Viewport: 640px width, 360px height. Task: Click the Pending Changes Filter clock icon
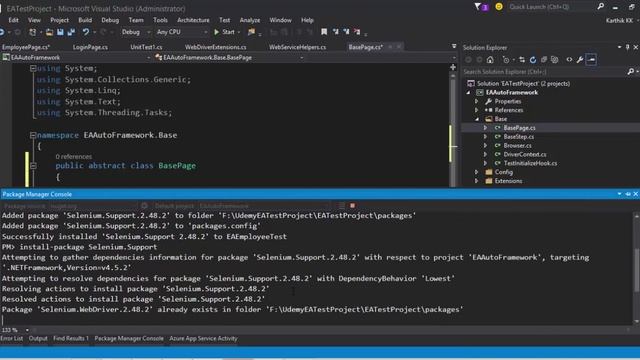pos(506,60)
